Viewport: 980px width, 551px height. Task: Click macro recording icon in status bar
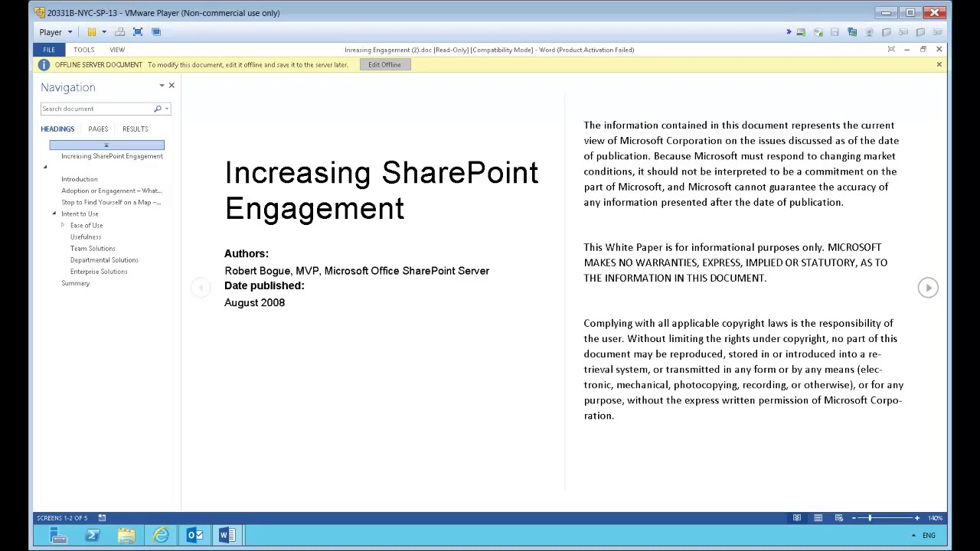(102, 518)
